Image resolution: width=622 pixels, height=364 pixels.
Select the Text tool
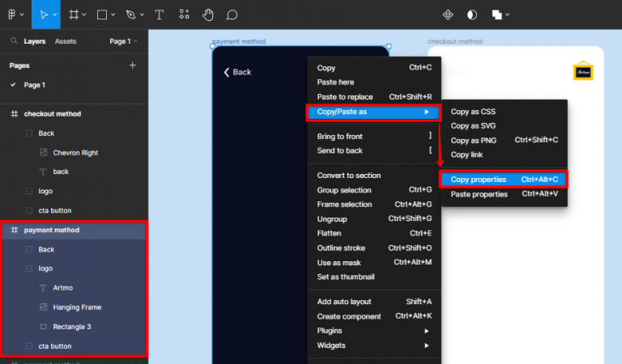(x=159, y=15)
